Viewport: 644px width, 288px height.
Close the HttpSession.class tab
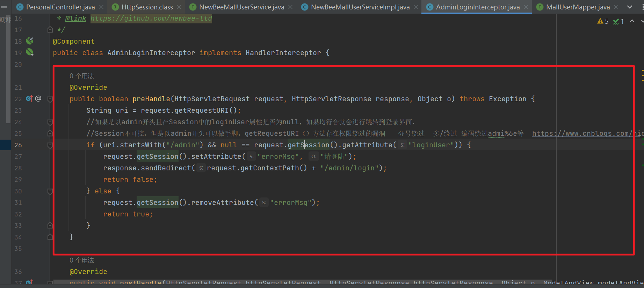(179, 7)
